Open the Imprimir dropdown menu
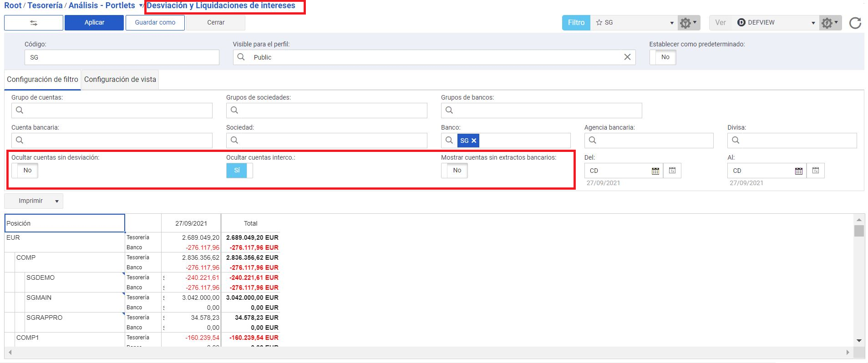The width and height of the screenshot is (868, 363). [56, 201]
